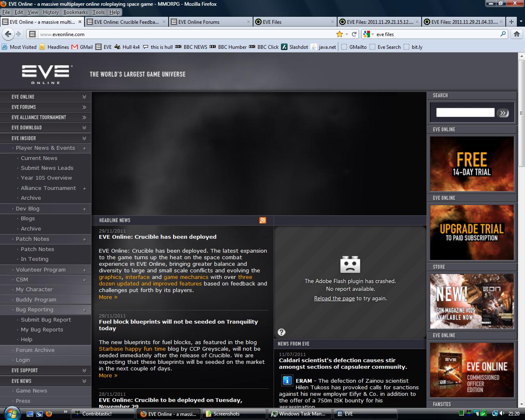Open the Tools menu
The height and width of the screenshot is (420, 525).
pyautogui.click(x=98, y=12)
